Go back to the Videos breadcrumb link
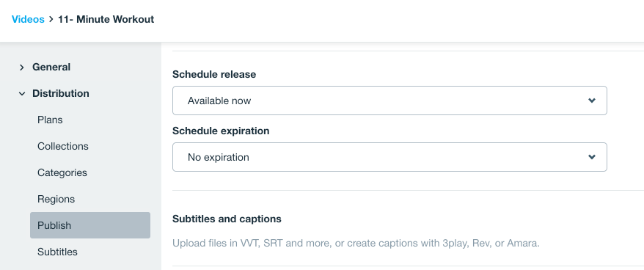 click(28, 19)
